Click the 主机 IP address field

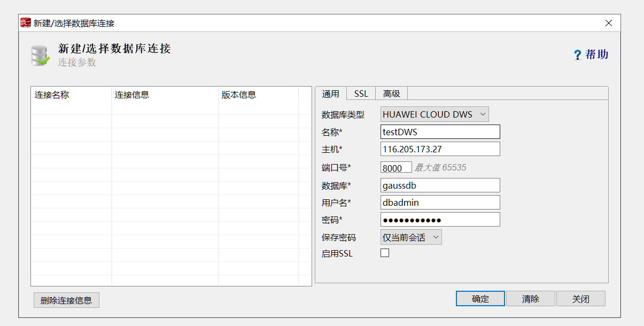440,149
